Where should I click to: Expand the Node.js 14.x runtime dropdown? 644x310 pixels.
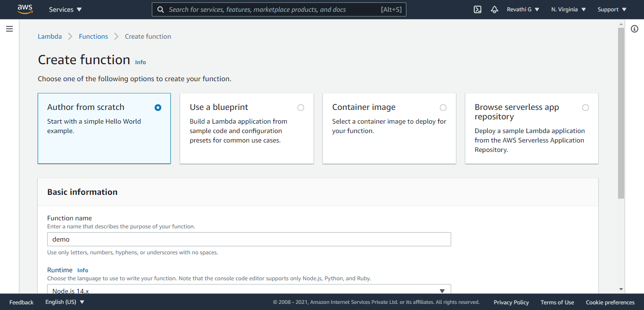249,290
